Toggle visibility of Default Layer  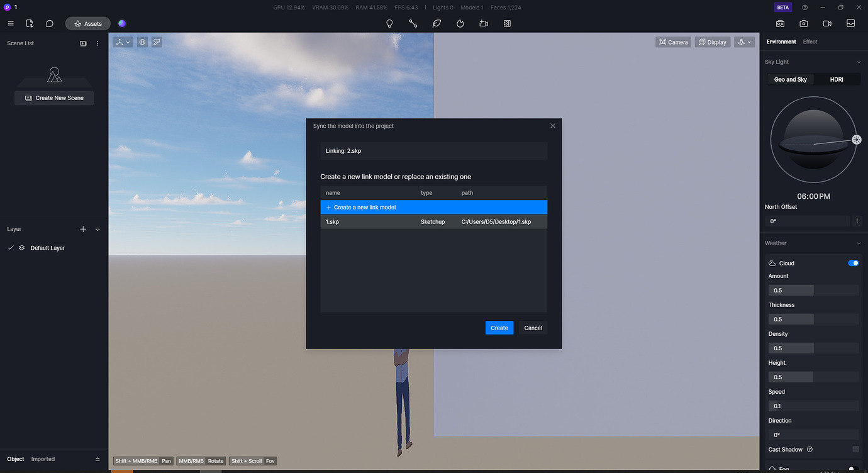21,248
